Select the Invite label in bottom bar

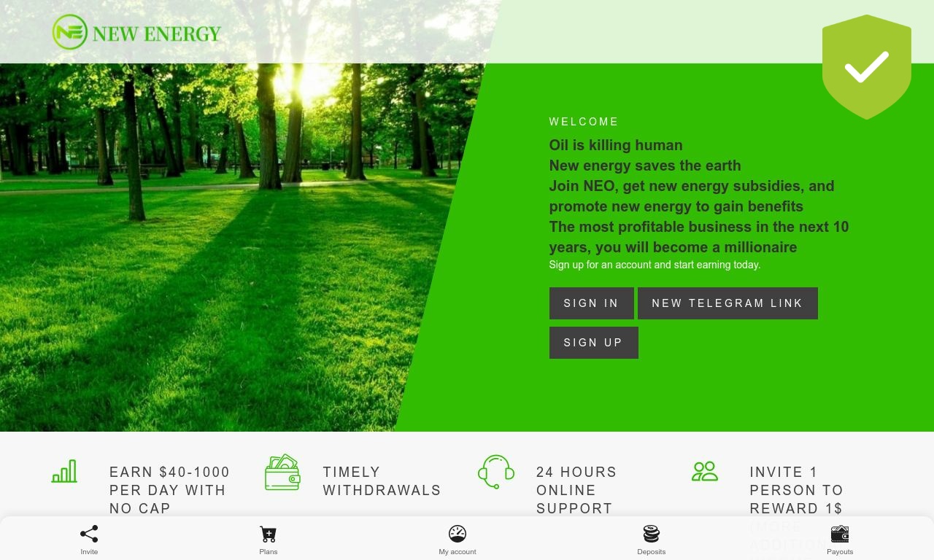tap(89, 552)
